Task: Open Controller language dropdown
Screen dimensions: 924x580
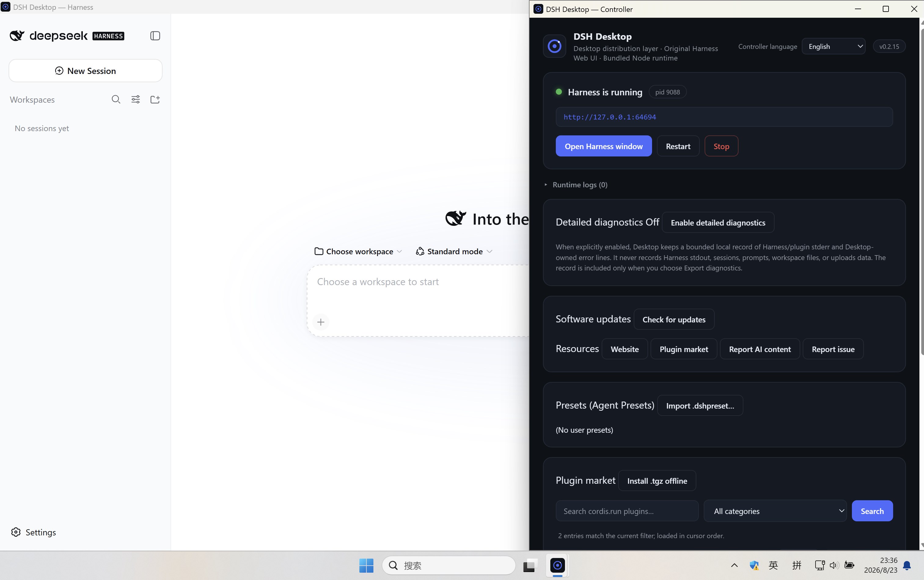Action: pyautogui.click(x=834, y=46)
